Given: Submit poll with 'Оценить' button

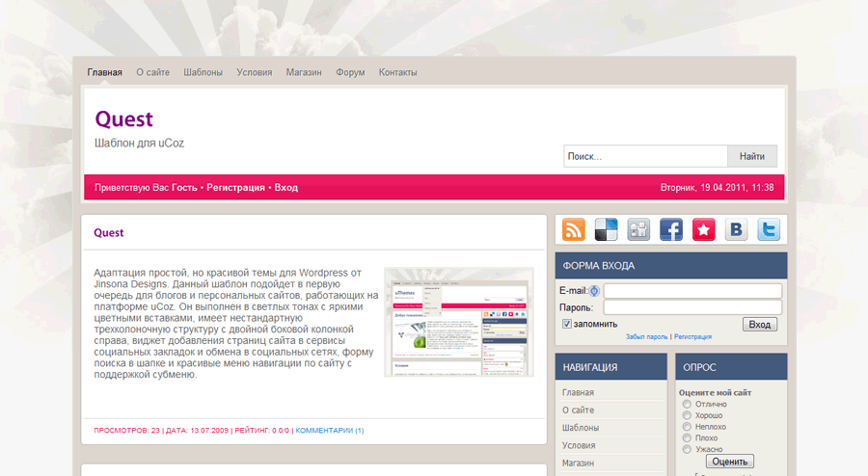Looking at the screenshot, I should (x=730, y=462).
